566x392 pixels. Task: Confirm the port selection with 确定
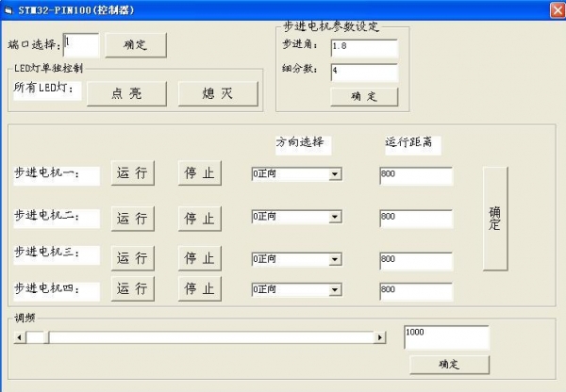pyautogui.click(x=135, y=44)
